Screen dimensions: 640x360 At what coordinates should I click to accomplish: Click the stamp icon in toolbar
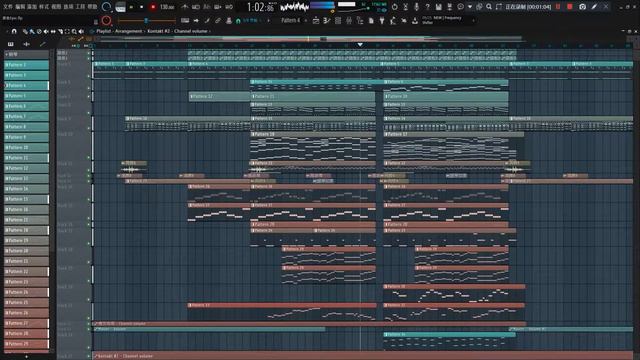[229, 20]
